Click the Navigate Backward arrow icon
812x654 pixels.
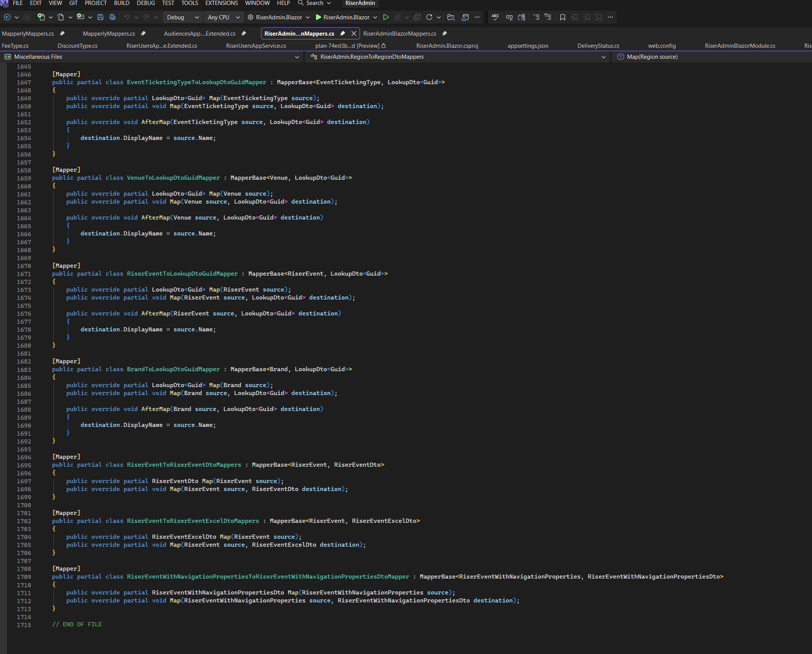click(x=7, y=17)
